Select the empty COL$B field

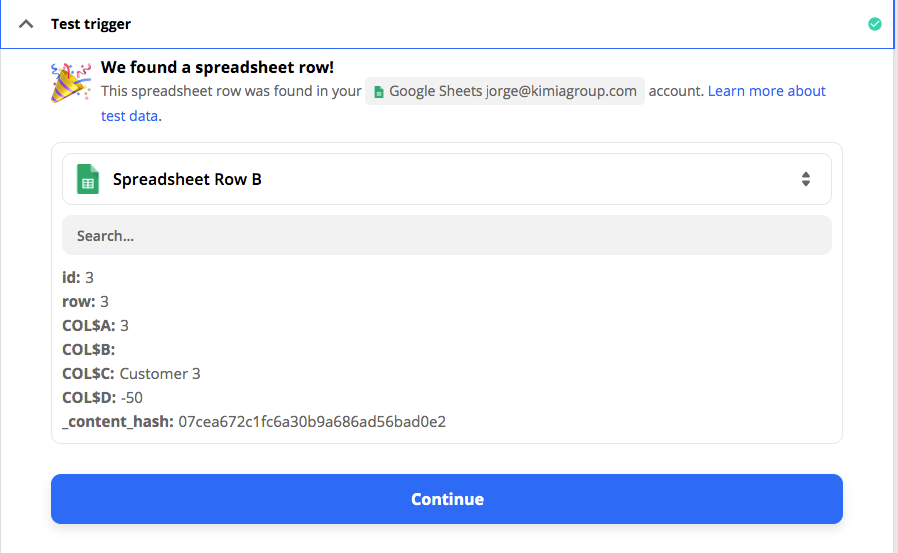[89, 350]
